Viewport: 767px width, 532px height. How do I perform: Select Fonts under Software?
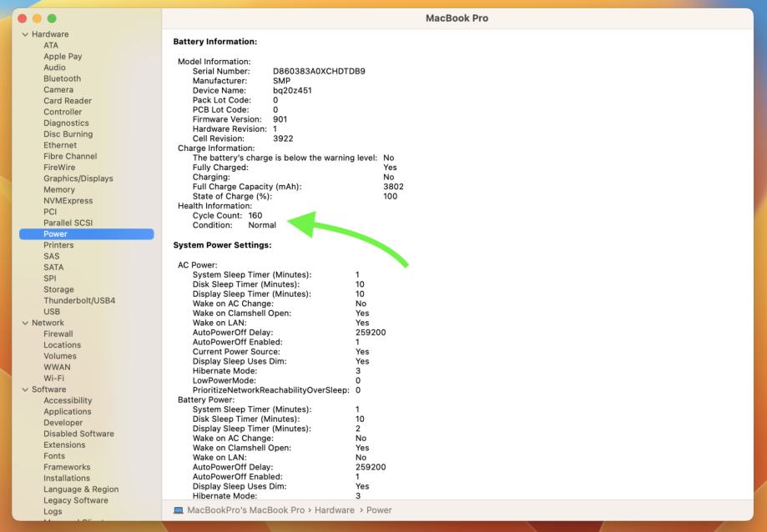(53, 456)
